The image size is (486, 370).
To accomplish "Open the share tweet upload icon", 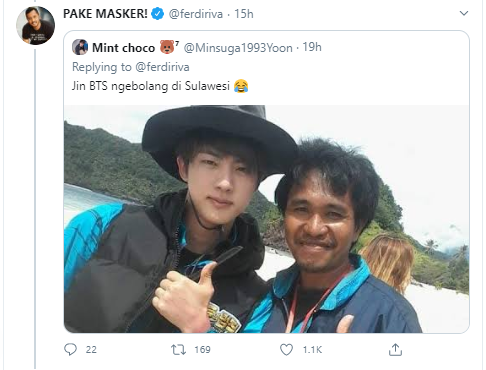I will click(395, 349).
